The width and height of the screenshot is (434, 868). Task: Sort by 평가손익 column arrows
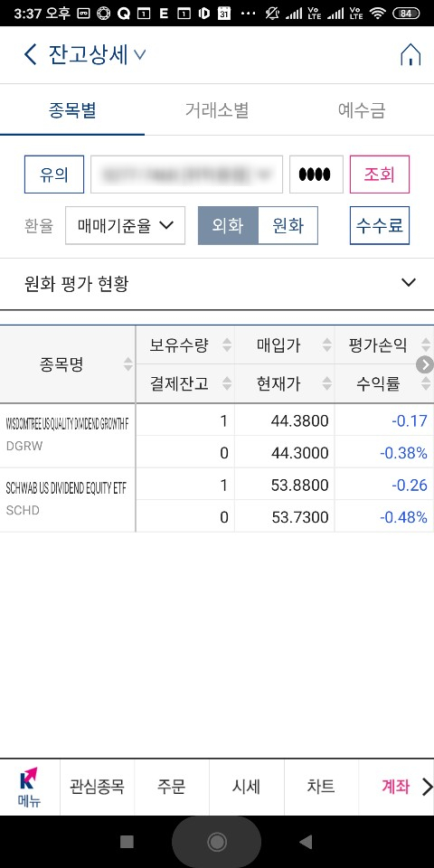click(426, 345)
